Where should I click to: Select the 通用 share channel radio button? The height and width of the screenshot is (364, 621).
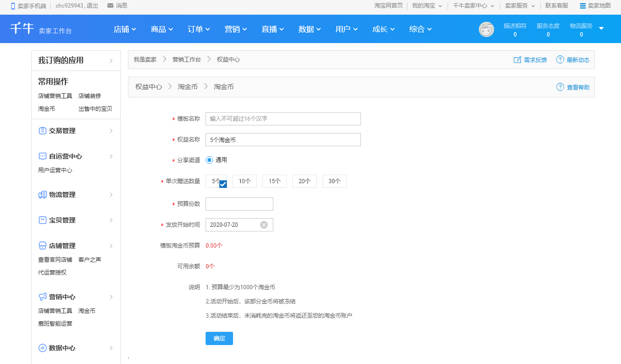coord(209,160)
